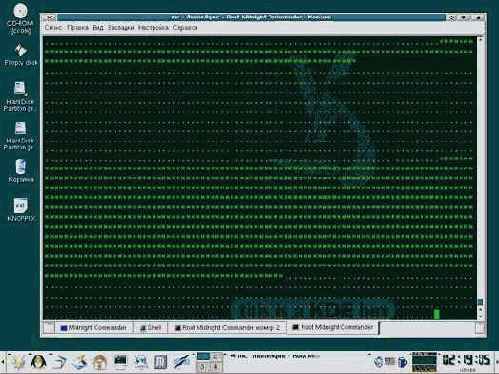Click the globe system tray icon
Image resolution: width=499 pixels, height=374 pixels.
(x=378, y=362)
